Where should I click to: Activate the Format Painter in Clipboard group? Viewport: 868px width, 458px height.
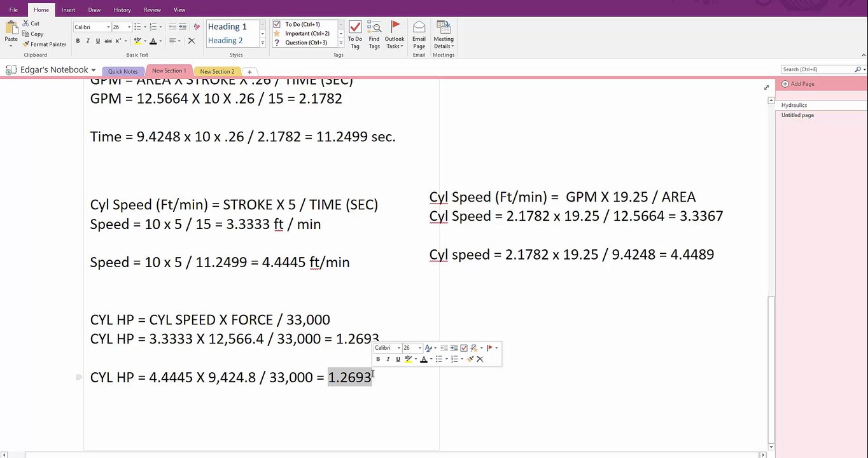coord(44,44)
